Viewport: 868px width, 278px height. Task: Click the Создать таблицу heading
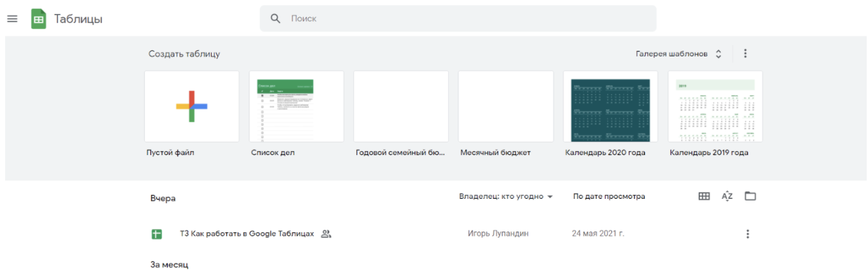[x=184, y=54]
